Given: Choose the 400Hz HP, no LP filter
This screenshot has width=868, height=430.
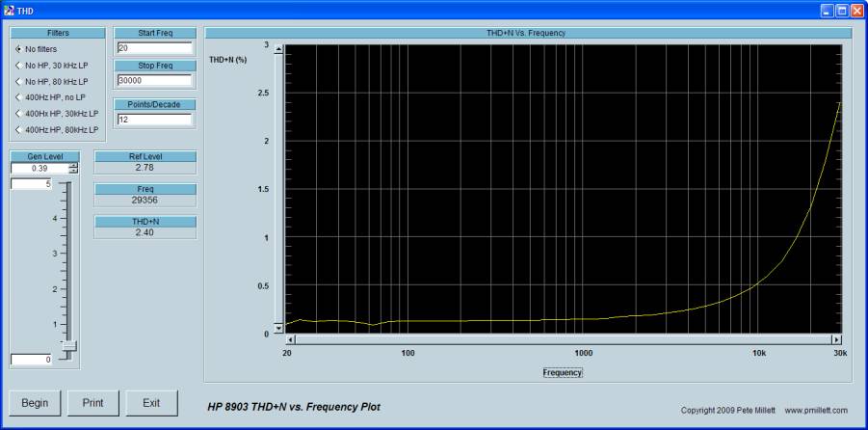Looking at the screenshot, I should point(18,97).
